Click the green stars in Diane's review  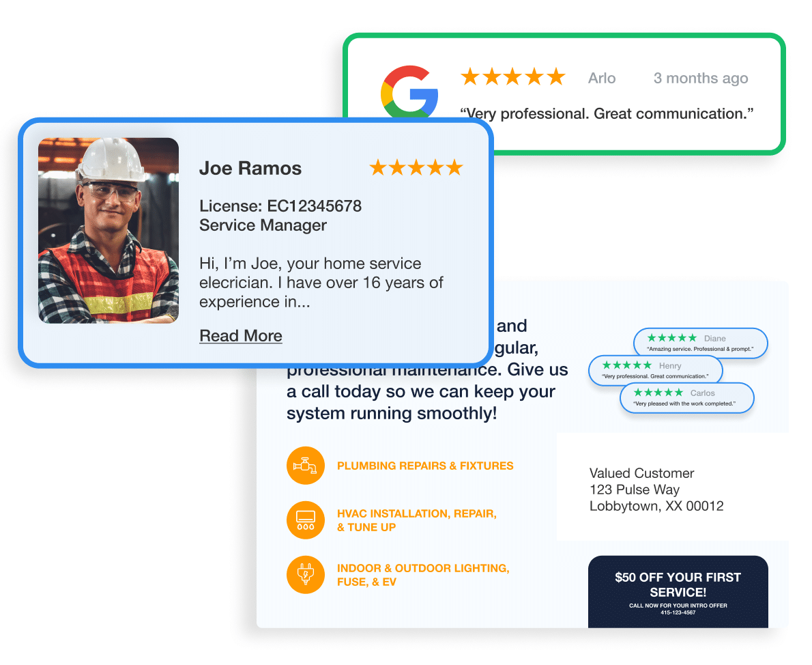point(671,338)
